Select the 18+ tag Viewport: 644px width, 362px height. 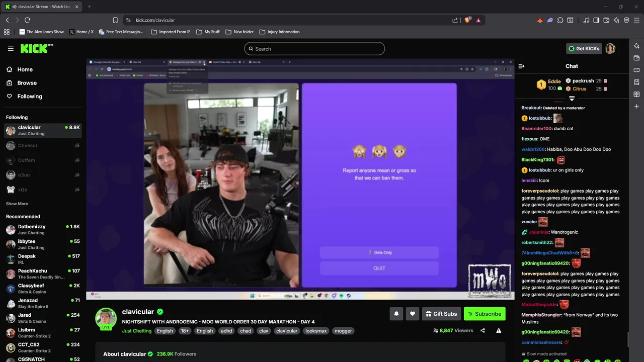point(185,331)
